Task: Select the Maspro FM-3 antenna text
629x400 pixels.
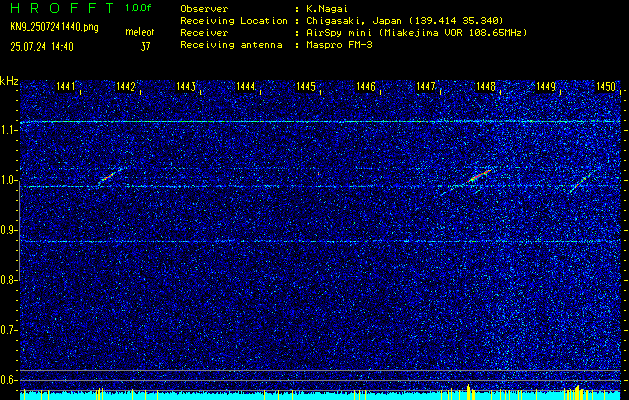Action: (x=339, y=45)
